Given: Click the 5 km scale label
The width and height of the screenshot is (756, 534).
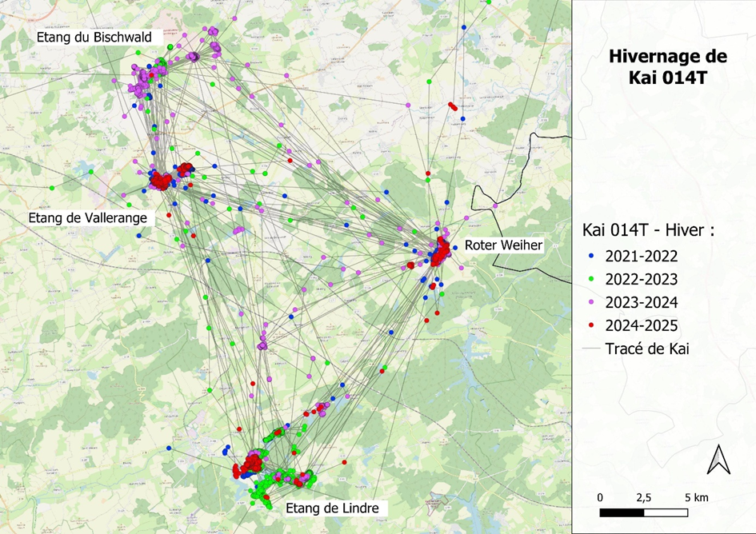Looking at the screenshot, I should pyautogui.click(x=695, y=497).
